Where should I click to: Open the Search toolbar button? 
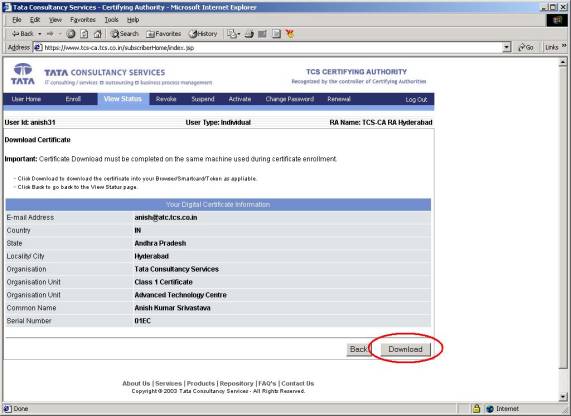click(x=125, y=34)
